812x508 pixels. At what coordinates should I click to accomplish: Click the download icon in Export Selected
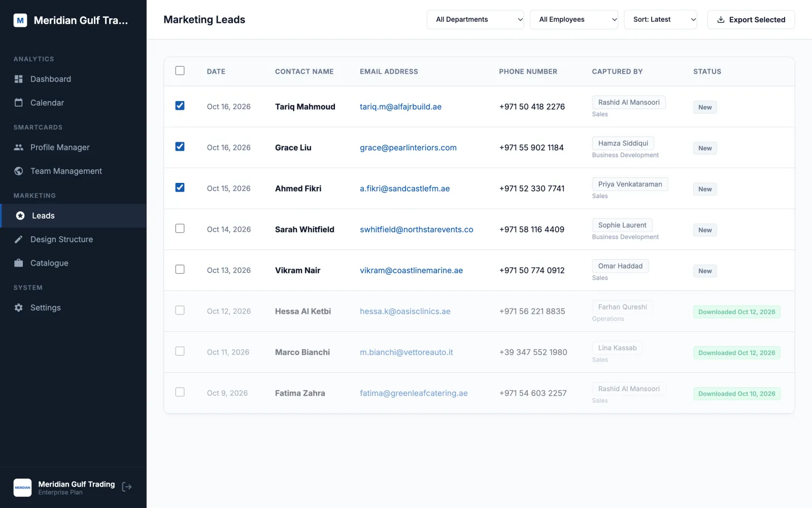click(x=721, y=20)
